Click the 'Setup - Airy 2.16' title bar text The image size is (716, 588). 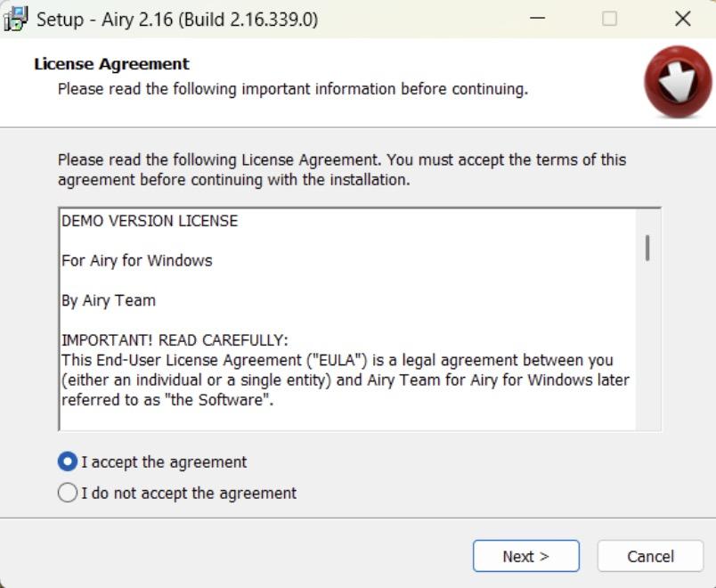click(177, 20)
